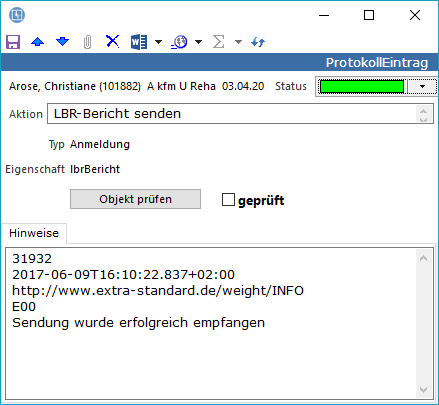Click the Hinweise scrollbar down arrow
The height and width of the screenshot is (405, 439).
423,389
